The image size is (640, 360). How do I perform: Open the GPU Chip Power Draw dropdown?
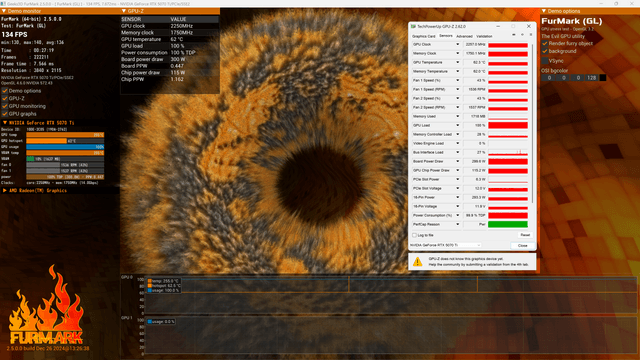pyautogui.click(x=457, y=170)
